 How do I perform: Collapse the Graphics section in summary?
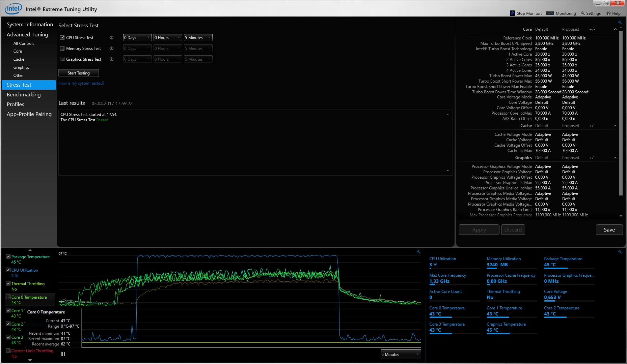(615, 158)
